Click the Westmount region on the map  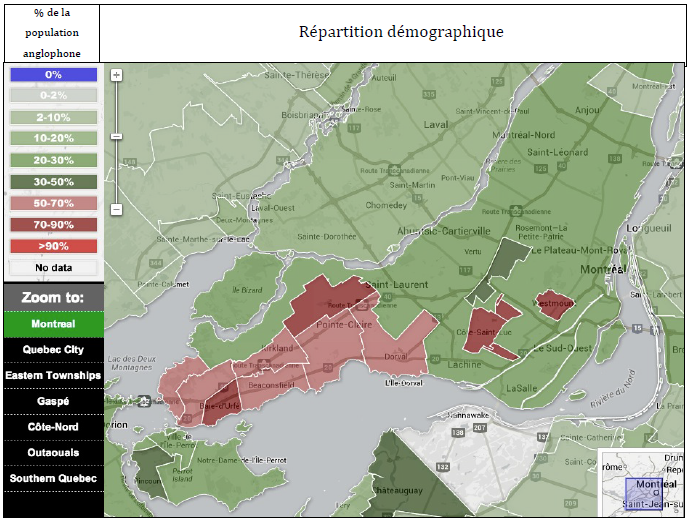pyautogui.click(x=552, y=304)
